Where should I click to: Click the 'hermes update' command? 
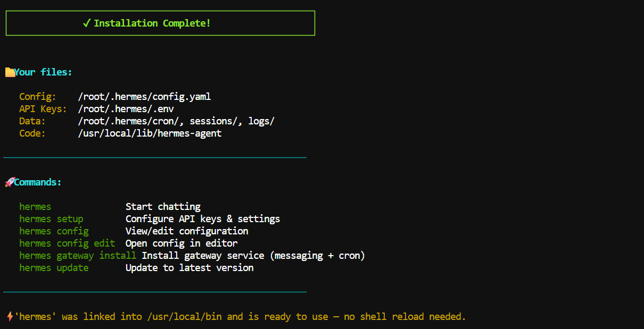click(x=54, y=268)
